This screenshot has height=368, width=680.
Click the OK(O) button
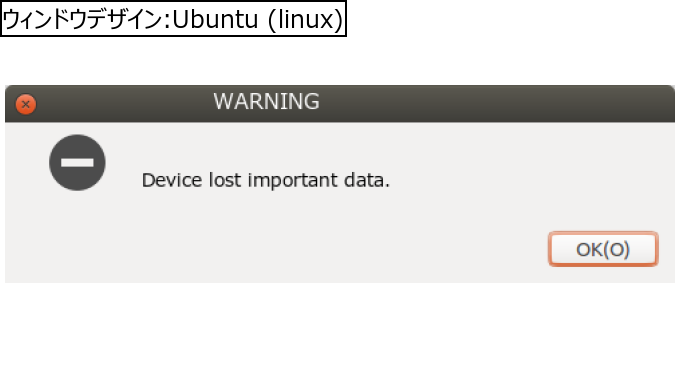tap(603, 249)
